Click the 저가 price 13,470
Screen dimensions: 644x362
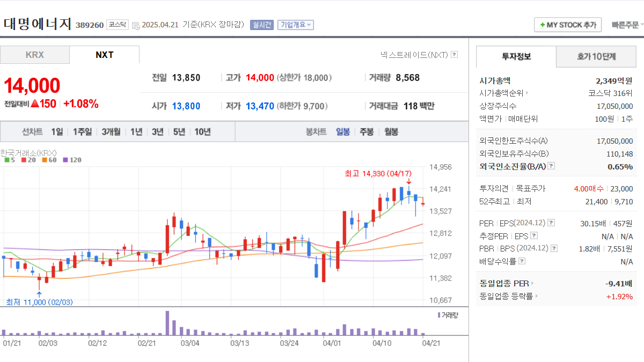pos(260,106)
